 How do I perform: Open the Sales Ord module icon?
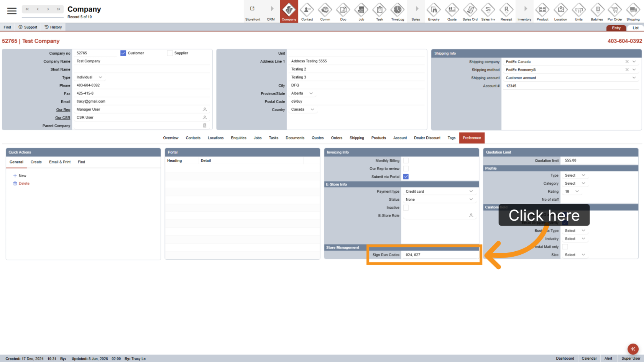[x=470, y=11]
